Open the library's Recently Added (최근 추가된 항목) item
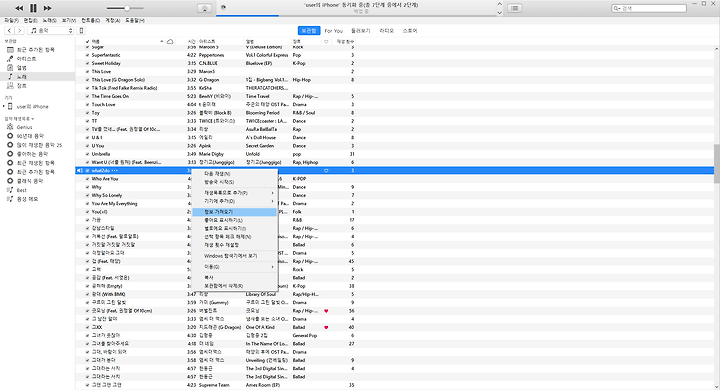Image resolution: width=720 pixels, height=390 pixels. click(35, 50)
